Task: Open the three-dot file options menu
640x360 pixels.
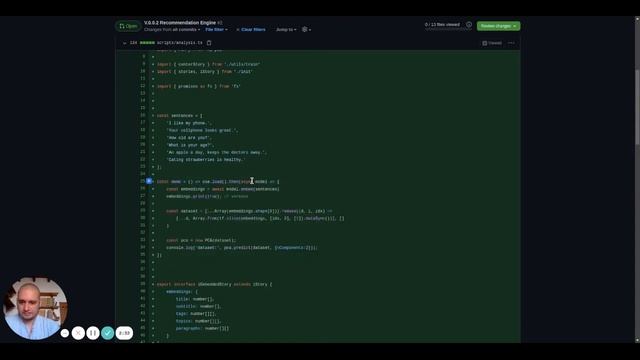Action: pyautogui.click(x=511, y=43)
